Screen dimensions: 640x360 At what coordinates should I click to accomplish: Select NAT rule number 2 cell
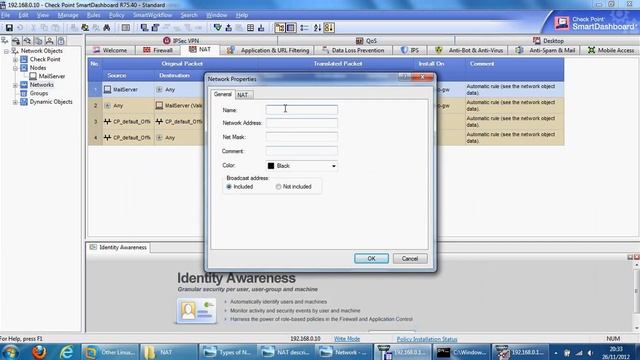coord(96,105)
